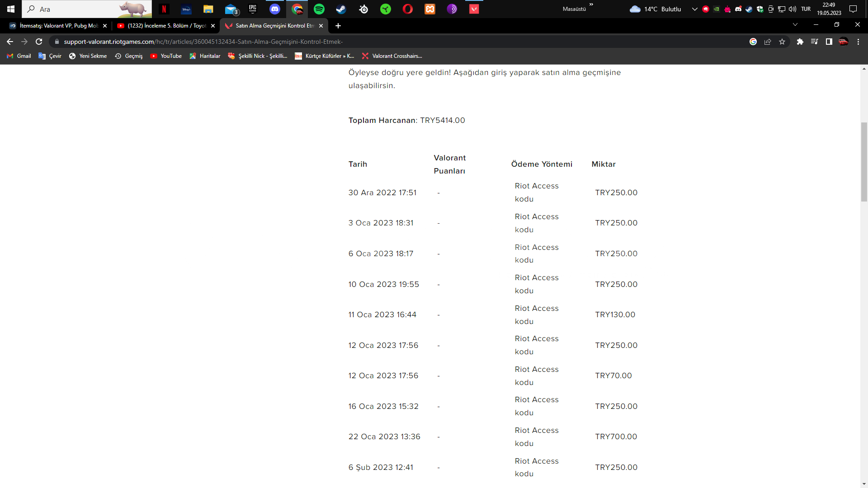Open the Windows Start menu
Viewport: 868px width, 488px height.
11,9
